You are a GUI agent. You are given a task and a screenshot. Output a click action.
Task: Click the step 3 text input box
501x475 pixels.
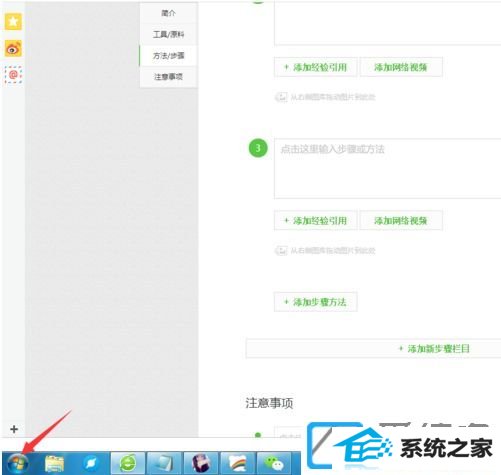pos(387,169)
